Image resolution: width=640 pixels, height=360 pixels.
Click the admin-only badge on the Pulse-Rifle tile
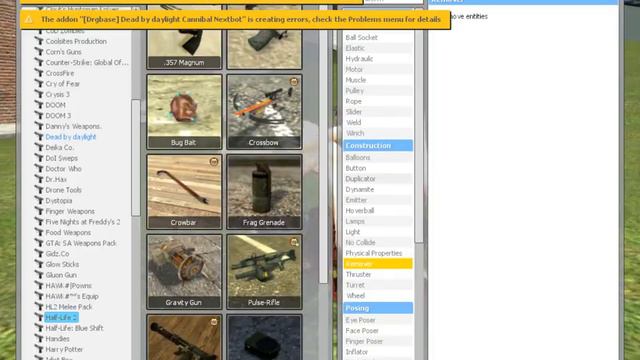(294, 242)
